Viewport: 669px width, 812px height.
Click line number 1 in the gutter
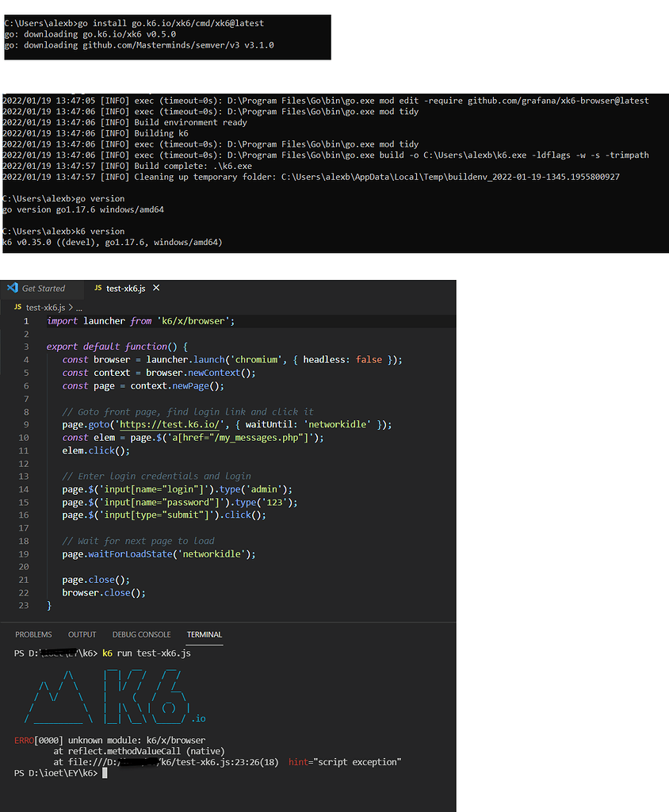[26, 321]
